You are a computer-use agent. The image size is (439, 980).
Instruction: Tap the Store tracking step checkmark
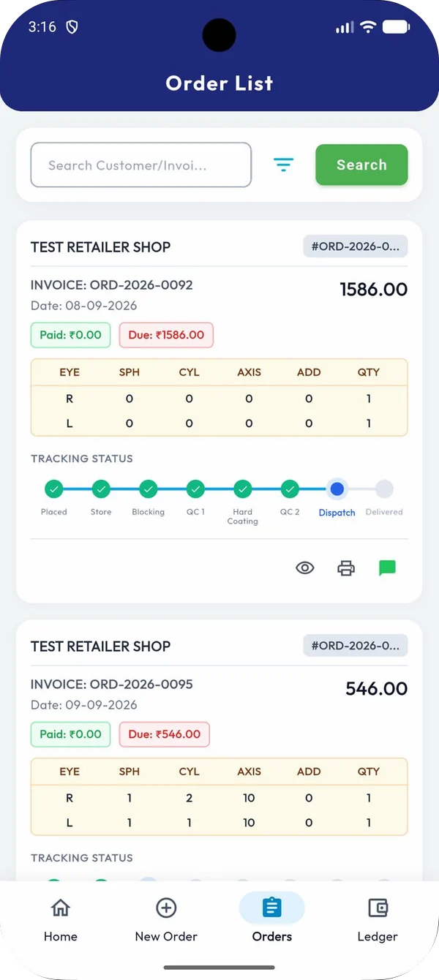(101, 489)
